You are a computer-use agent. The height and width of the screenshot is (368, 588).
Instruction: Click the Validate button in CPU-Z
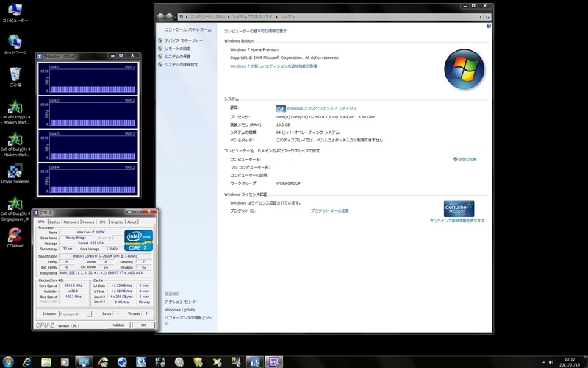pyautogui.click(x=118, y=325)
